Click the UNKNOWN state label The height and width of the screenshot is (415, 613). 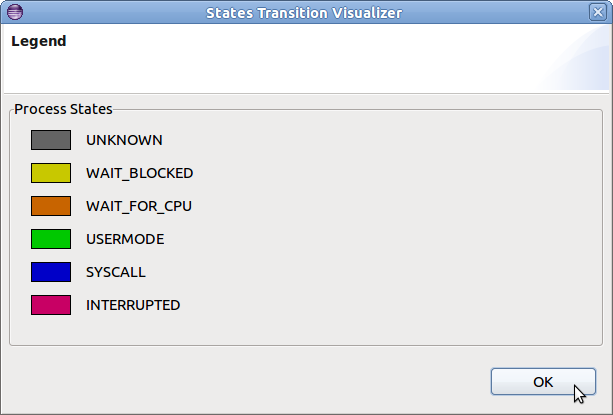(x=124, y=140)
